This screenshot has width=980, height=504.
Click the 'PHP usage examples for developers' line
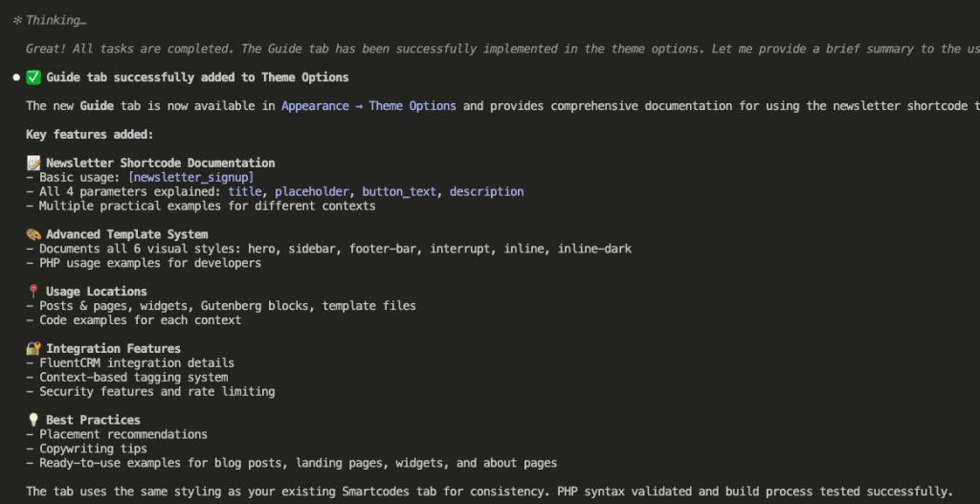point(144,263)
